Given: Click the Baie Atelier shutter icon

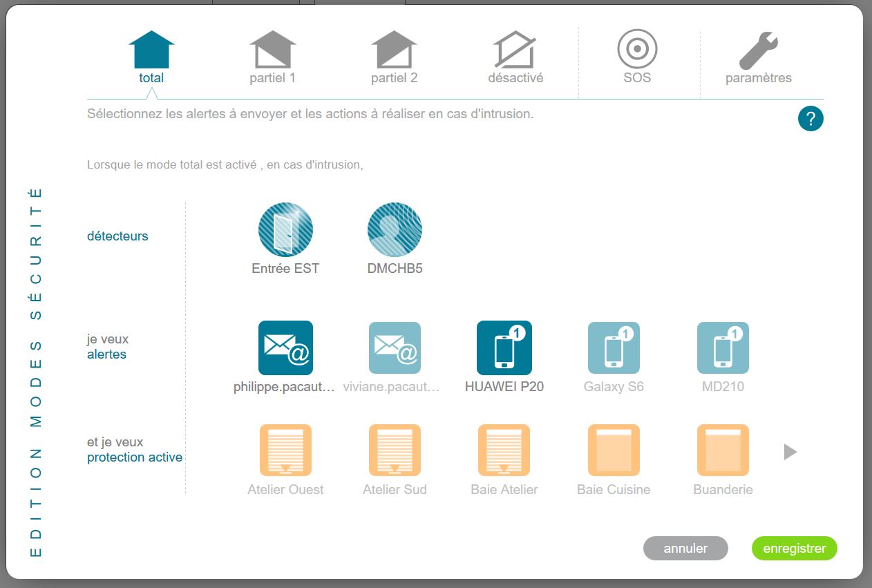Looking at the screenshot, I should [504, 451].
